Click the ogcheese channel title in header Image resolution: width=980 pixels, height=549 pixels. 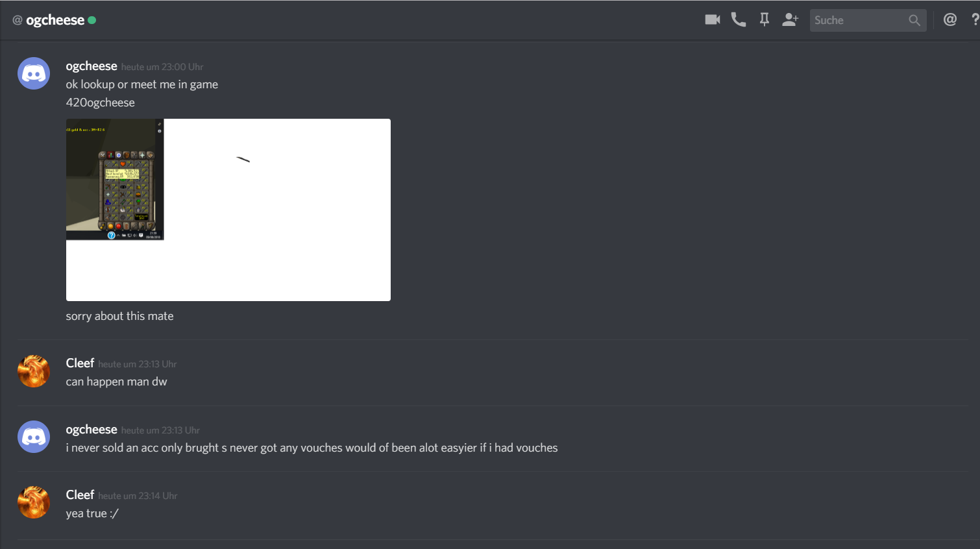[x=55, y=20]
